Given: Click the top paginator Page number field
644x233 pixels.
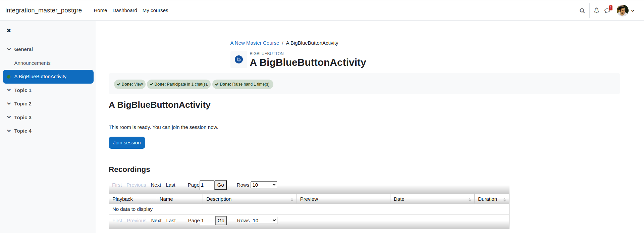Looking at the screenshot, I should click(x=207, y=185).
